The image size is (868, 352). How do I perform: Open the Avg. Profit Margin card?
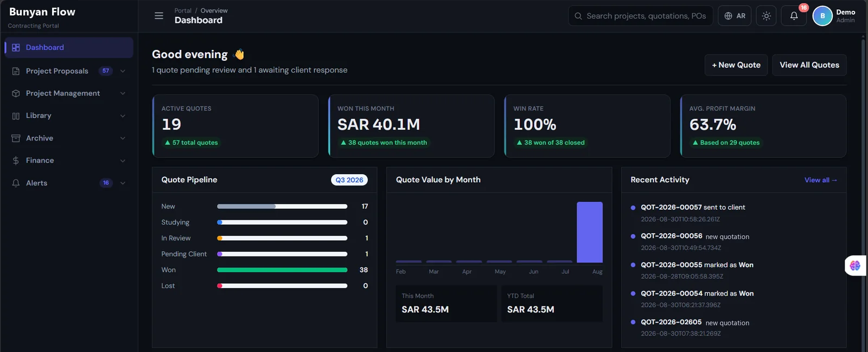pyautogui.click(x=763, y=126)
